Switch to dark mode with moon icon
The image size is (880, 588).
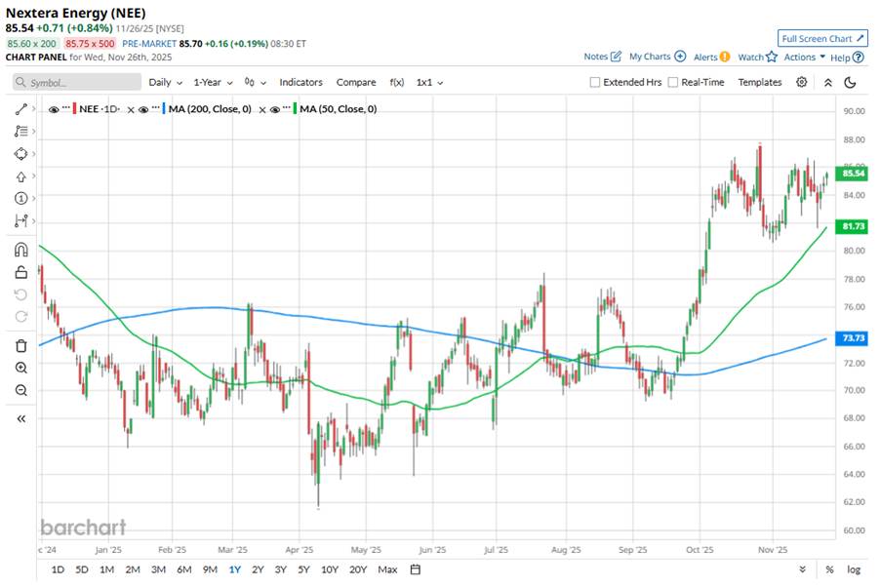tap(850, 83)
